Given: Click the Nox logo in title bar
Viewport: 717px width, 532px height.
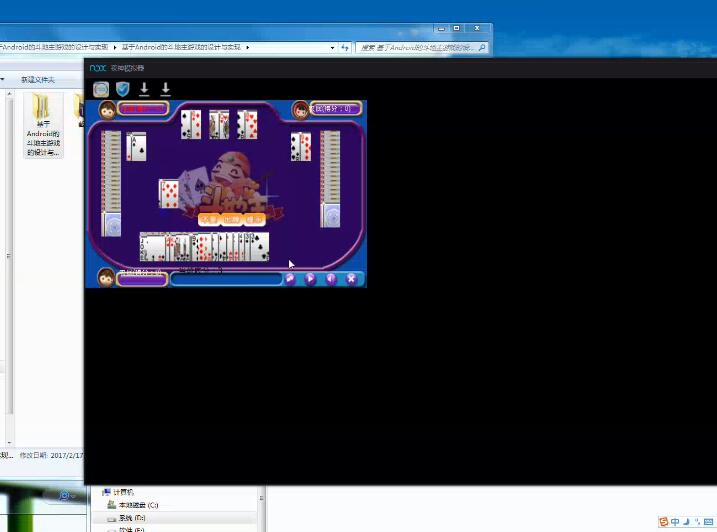Looking at the screenshot, I should (x=98, y=68).
